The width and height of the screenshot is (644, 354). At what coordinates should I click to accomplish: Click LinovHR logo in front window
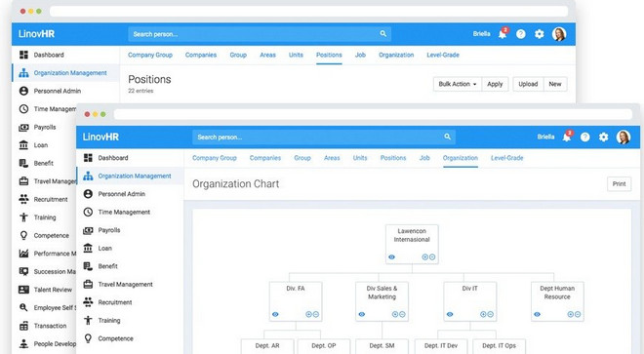point(101,137)
